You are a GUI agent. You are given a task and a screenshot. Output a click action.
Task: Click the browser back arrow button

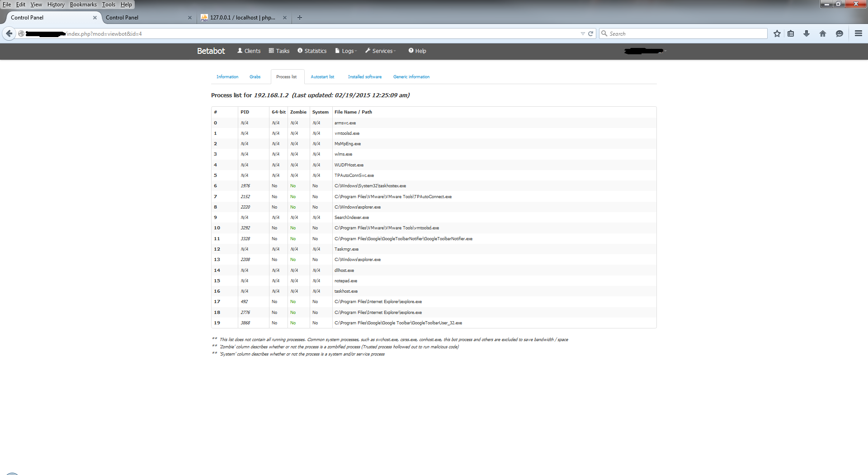coord(9,33)
